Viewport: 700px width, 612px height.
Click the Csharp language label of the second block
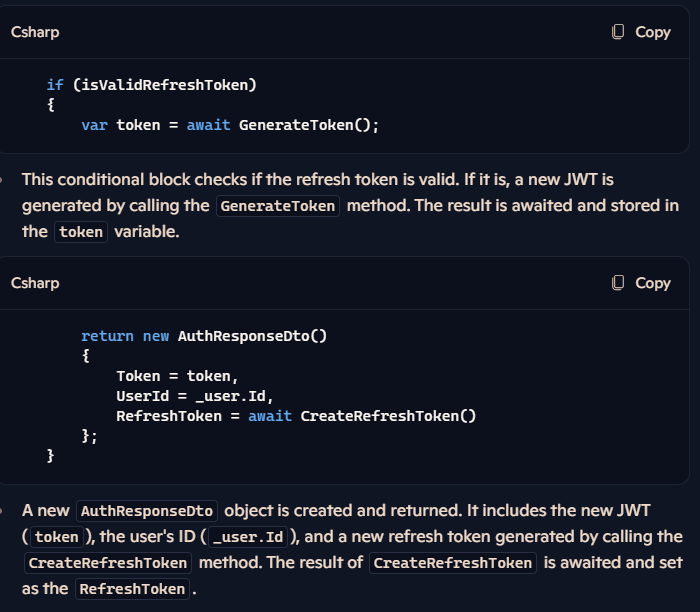[x=35, y=283]
